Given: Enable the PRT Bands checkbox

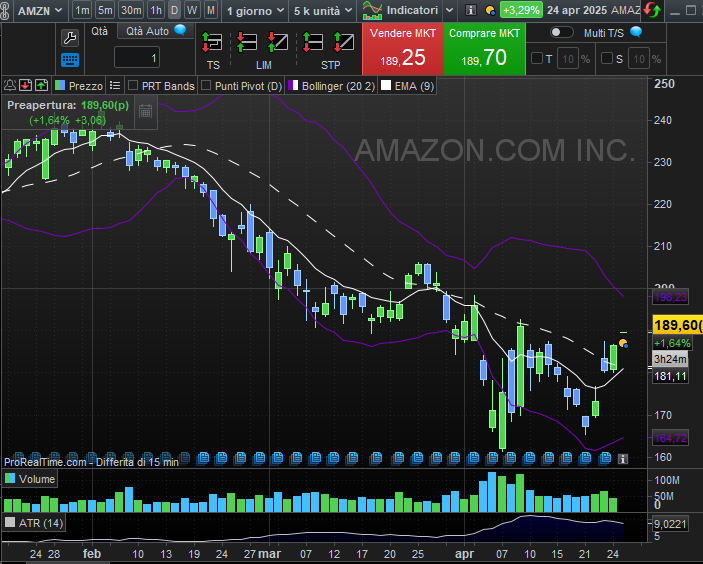Looking at the screenshot, I should 134,86.
